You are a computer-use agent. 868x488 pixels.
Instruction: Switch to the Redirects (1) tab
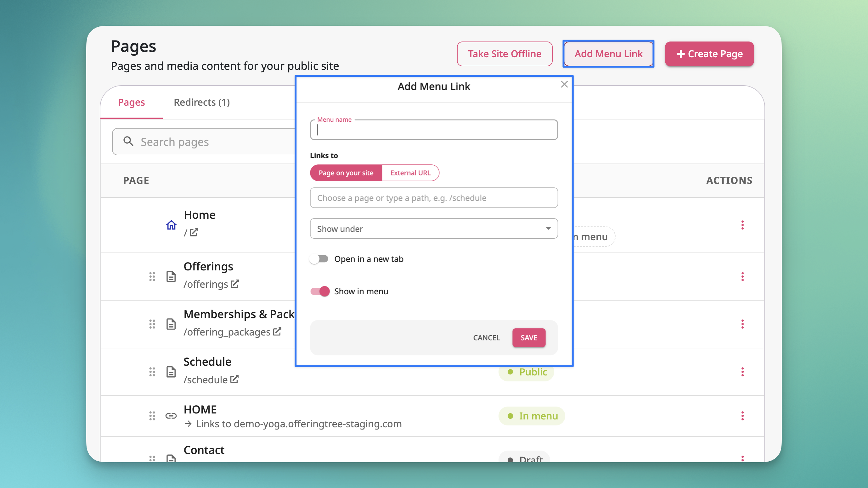coord(201,102)
